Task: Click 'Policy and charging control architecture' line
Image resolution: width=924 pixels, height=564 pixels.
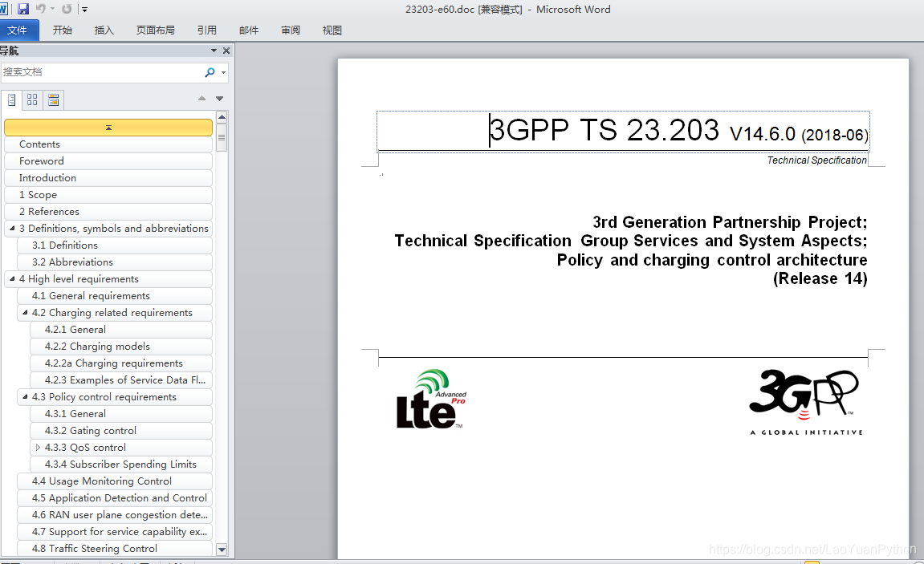Action: tap(712, 260)
